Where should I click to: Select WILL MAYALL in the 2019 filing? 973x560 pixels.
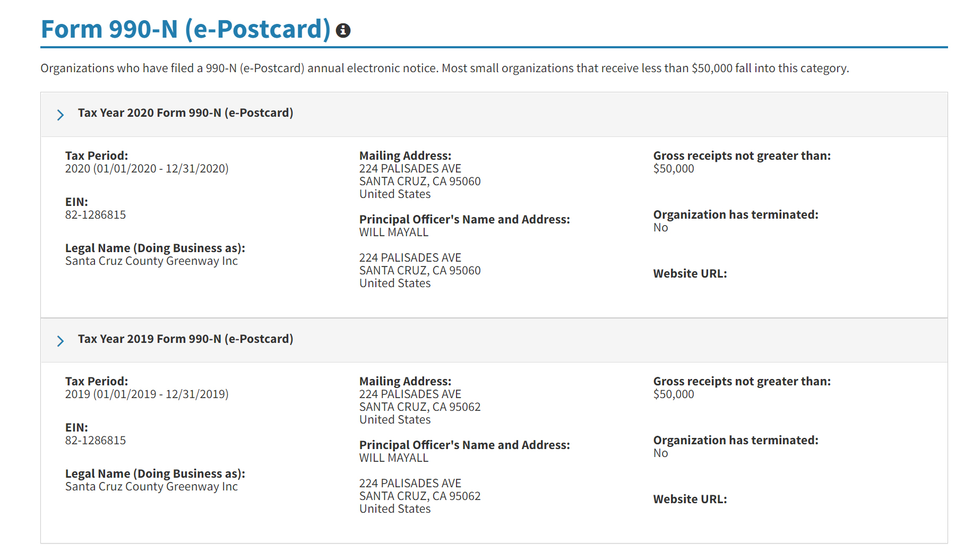(x=393, y=458)
